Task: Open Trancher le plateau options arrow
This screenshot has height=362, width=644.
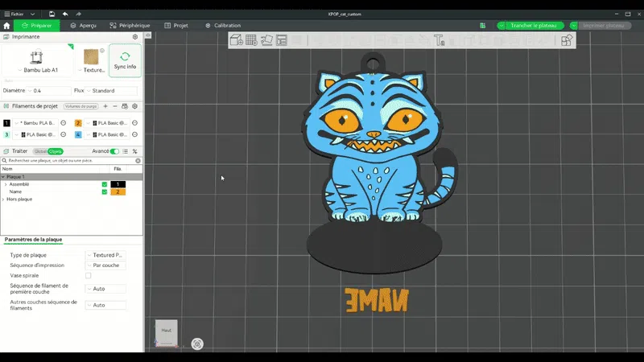Action: (x=501, y=26)
